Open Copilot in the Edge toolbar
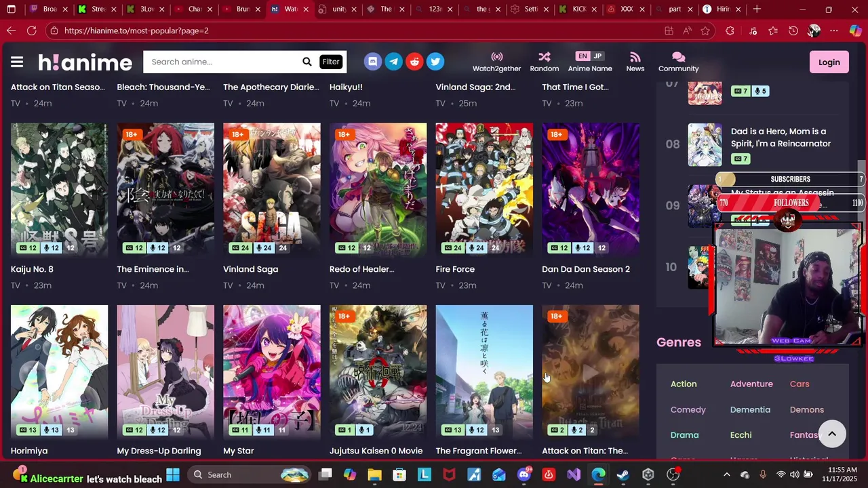 click(854, 30)
